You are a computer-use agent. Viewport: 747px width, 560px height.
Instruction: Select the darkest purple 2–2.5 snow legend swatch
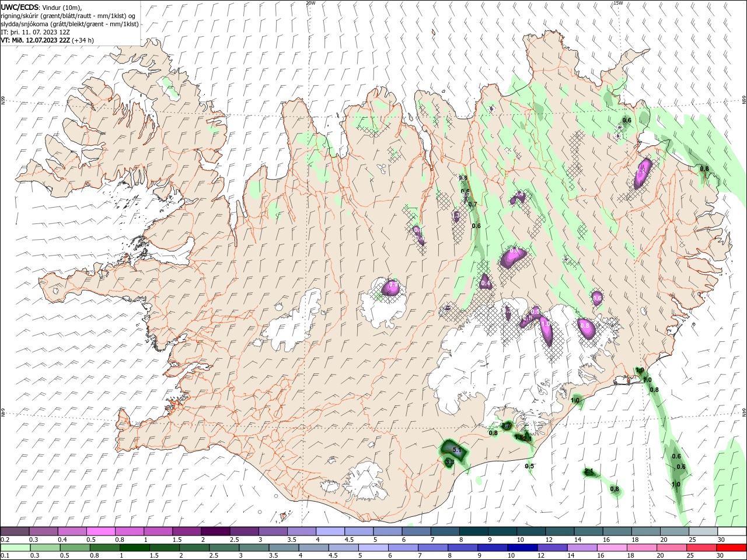(215, 531)
